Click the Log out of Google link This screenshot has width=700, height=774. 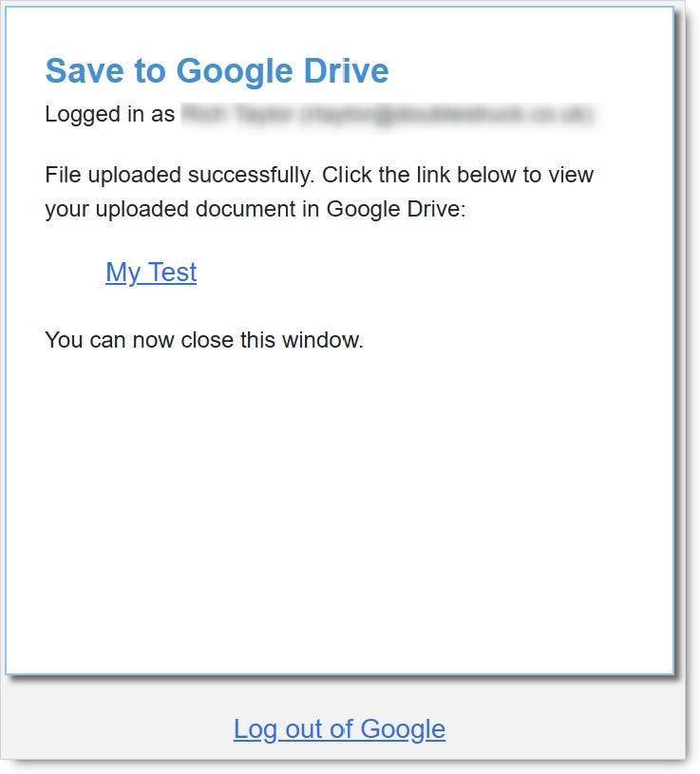tap(339, 729)
